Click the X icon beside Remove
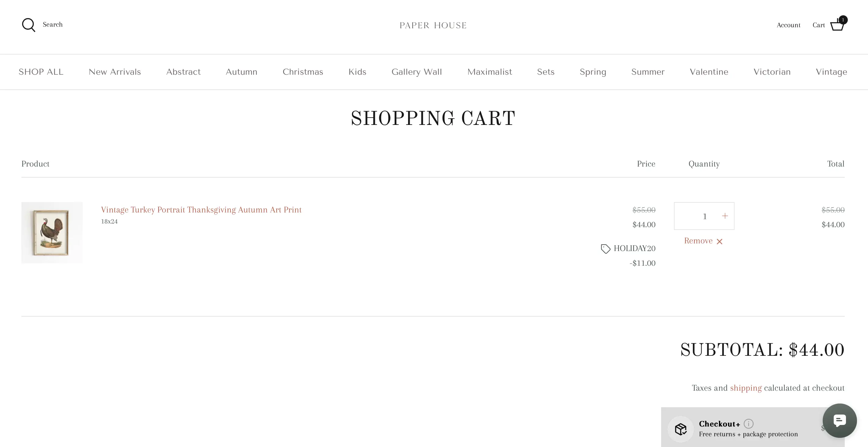This screenshot has height=447, width=868. tap(719, 241)
